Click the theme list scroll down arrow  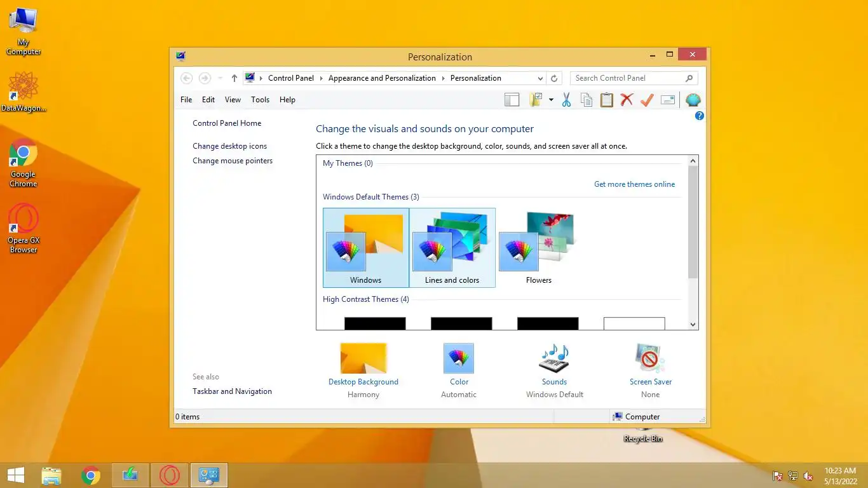(693, 324)
